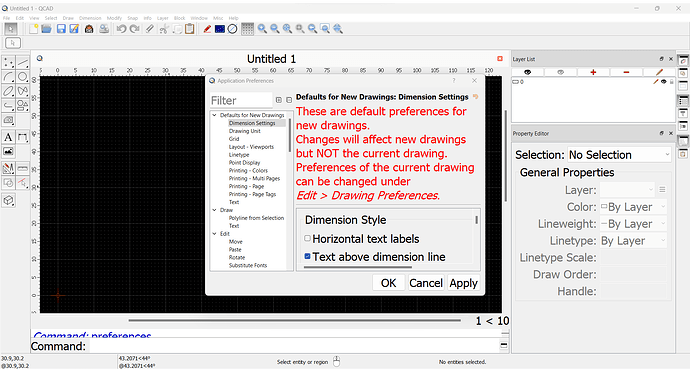690x369 pixels.
Task: Click the horizontal scrollbar below the canvas
Action: pyautogui.click(x=295, y=321)
